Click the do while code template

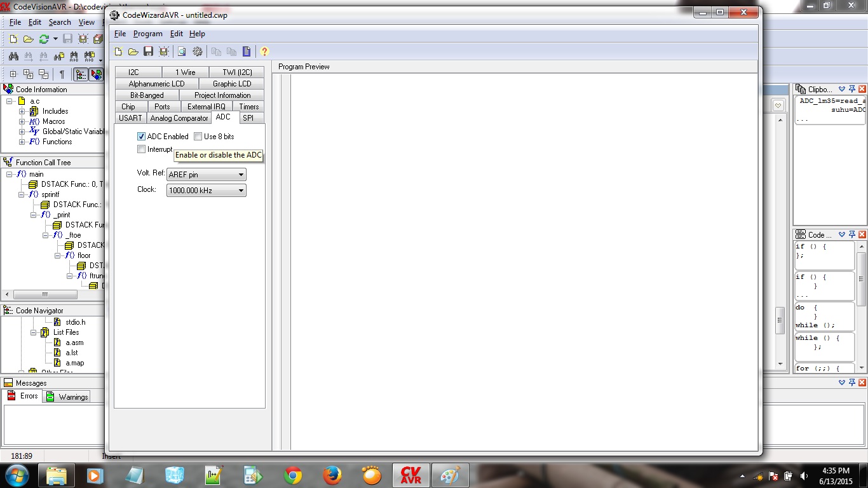pos(825,316)
